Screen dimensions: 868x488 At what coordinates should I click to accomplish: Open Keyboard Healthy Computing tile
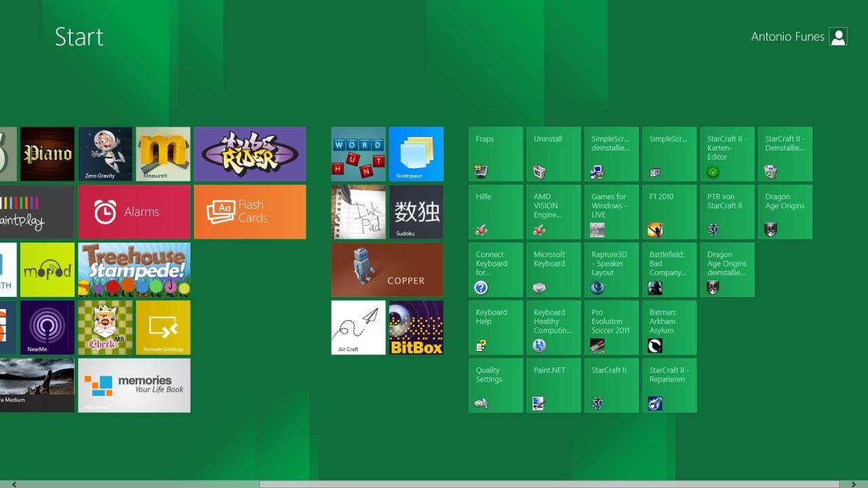553,327
